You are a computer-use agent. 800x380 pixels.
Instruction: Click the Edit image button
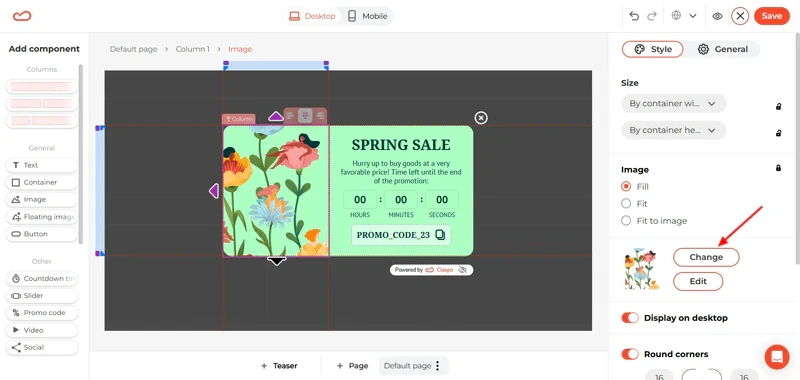tap(698, 281)
